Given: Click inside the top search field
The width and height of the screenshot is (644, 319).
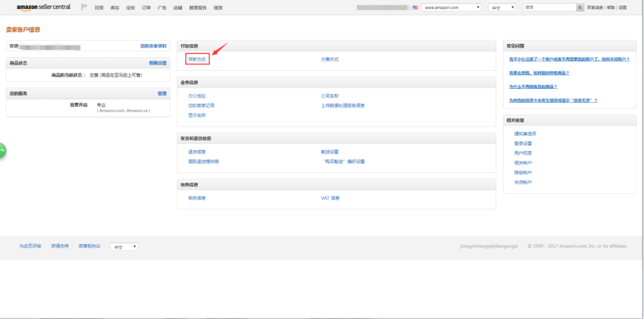Looking at the screenshot, I should (x=549, y=7).
